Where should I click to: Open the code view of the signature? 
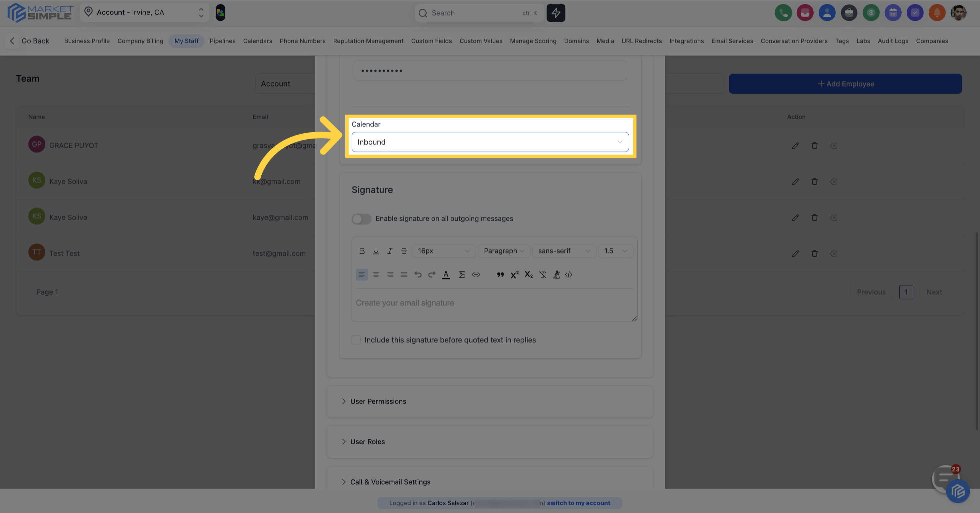pyautogui.click(x=569, y=274)
